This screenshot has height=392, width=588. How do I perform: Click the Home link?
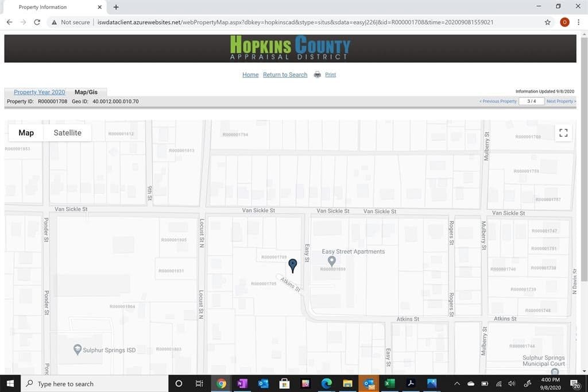250,75
